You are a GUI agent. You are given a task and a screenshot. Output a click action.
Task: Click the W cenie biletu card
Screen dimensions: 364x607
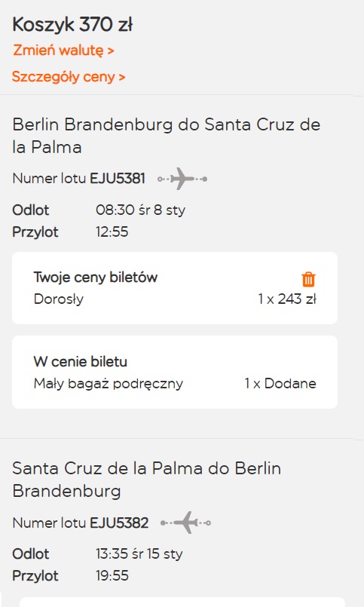[175, 372]
